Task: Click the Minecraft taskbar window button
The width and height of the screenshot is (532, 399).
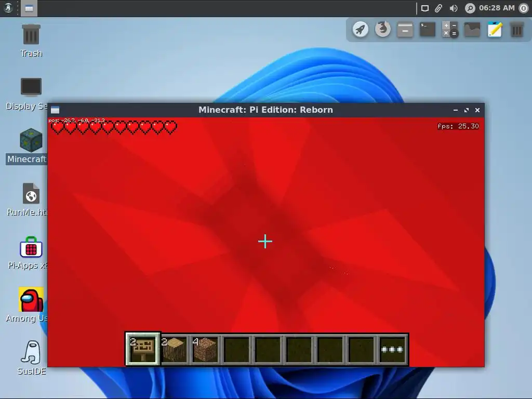Action: click(29, 8)
